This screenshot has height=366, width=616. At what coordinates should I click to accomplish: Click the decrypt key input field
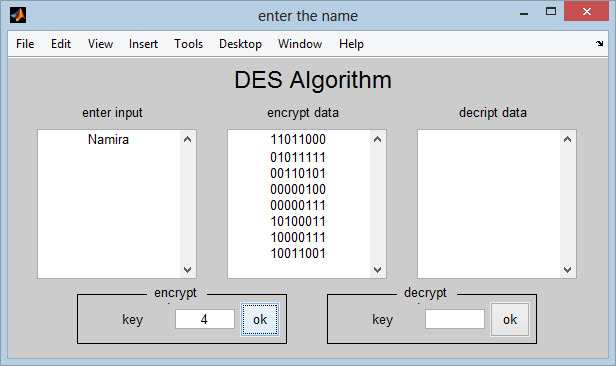[x=455, y=319]
